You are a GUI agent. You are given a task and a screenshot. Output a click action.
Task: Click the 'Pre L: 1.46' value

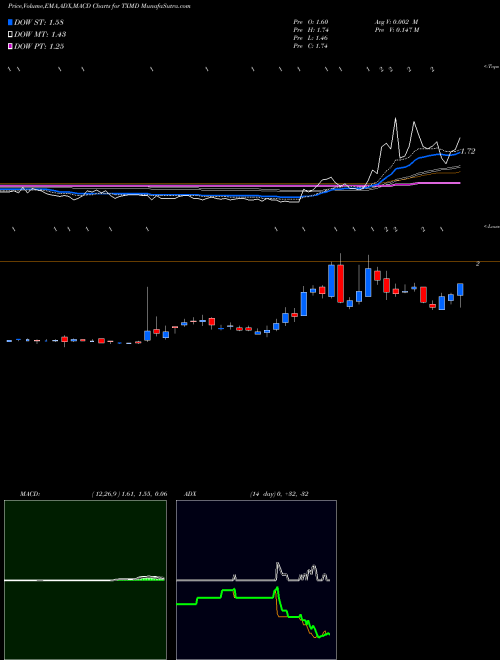(311, 38)
